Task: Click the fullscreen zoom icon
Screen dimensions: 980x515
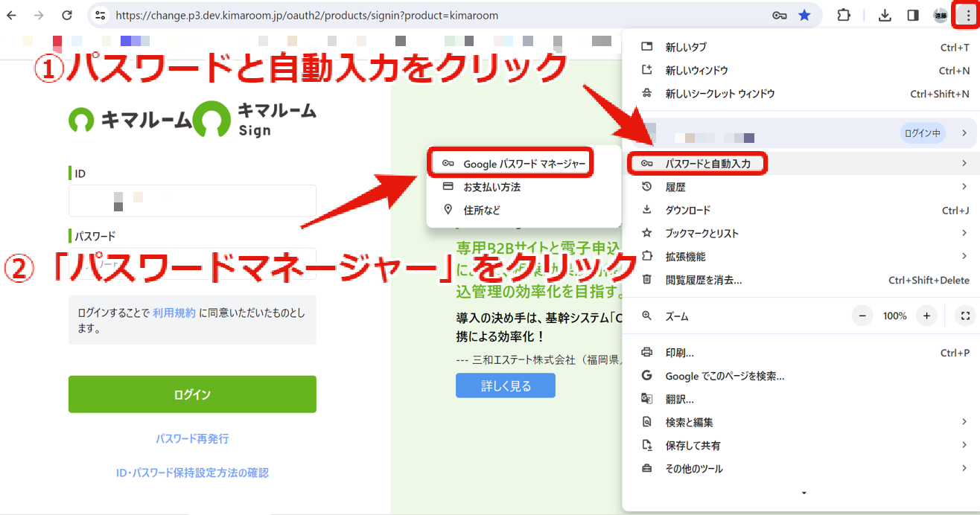Action: (x=965, y=316)
